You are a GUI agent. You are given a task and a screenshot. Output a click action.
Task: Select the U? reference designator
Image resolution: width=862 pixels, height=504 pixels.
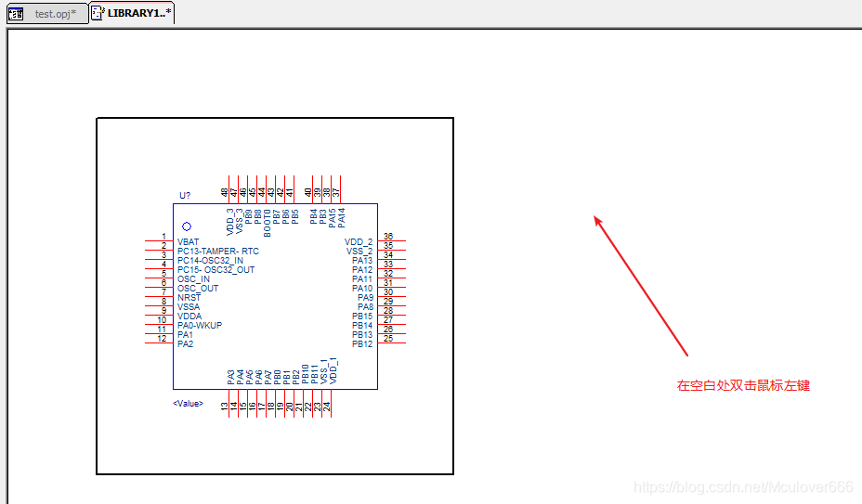tap(185, 196)
